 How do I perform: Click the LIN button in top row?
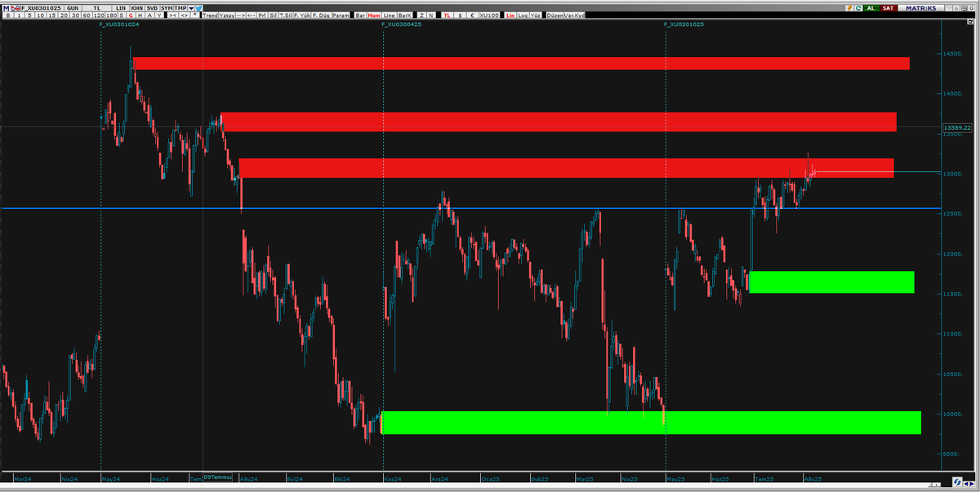(x=121, y=7)
